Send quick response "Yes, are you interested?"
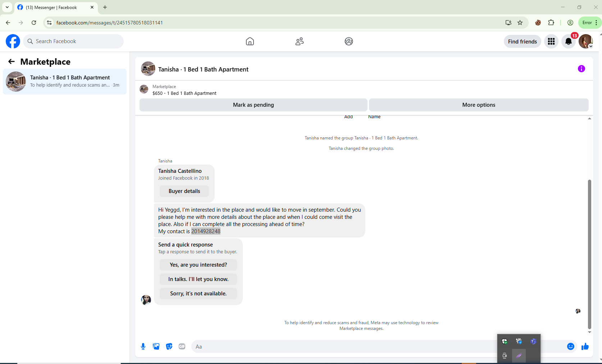 (198, 265)
